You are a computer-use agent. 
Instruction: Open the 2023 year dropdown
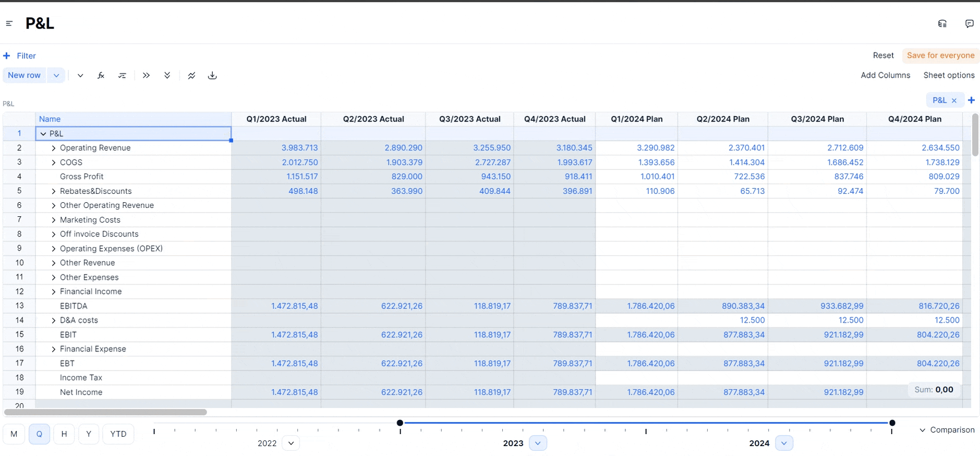[538, 443]
